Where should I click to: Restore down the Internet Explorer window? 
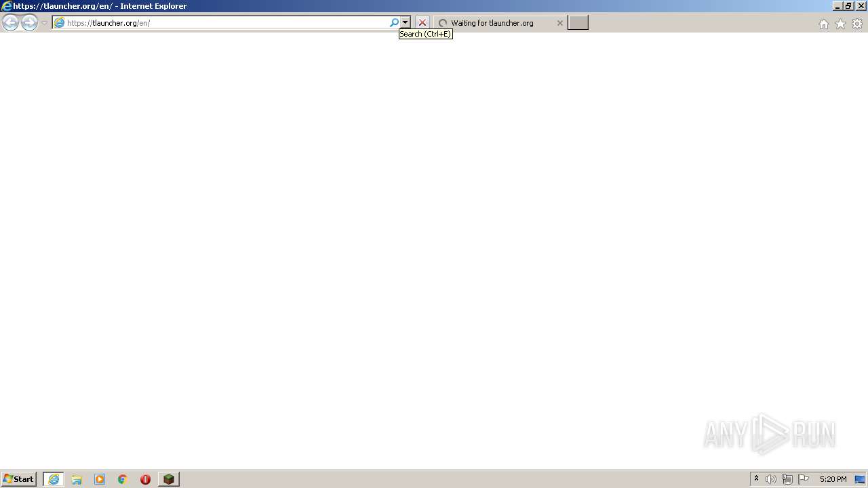848,6
